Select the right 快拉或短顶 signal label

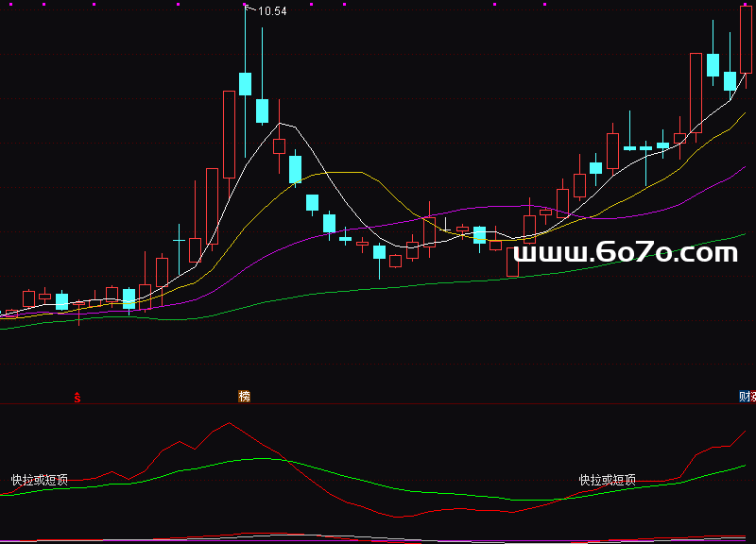[607, 480]
